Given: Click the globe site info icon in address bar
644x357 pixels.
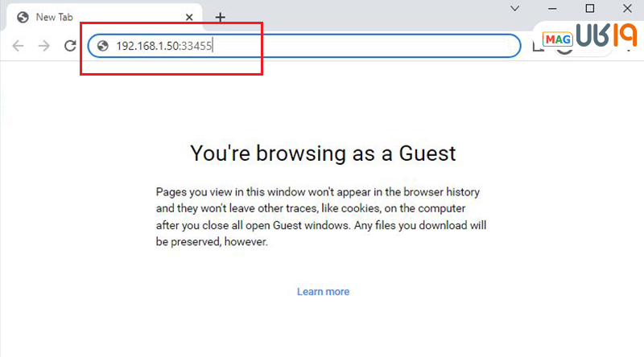Looking at the screenshot, I should click(102, 46).
